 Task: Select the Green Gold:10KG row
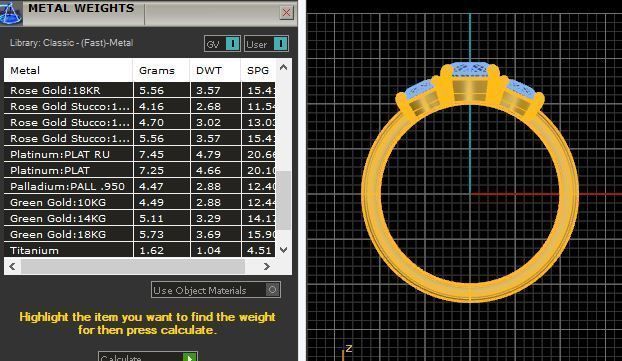(x=140, y=202)
